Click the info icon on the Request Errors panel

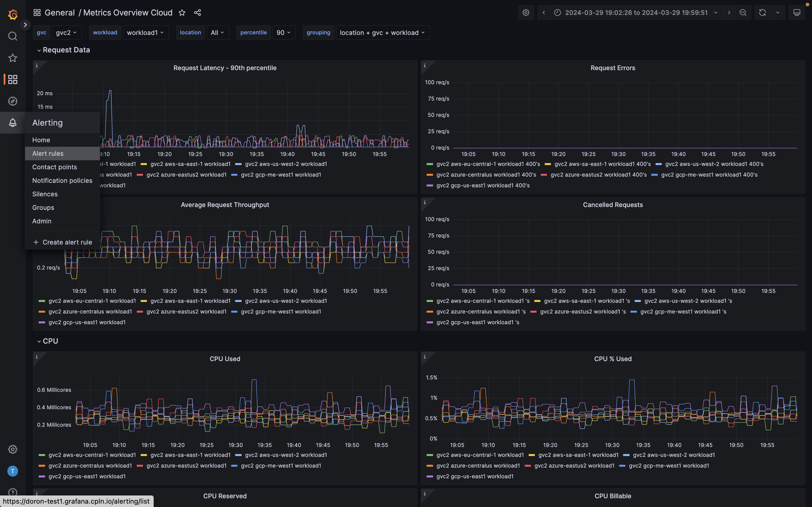[x=424, y=66]
